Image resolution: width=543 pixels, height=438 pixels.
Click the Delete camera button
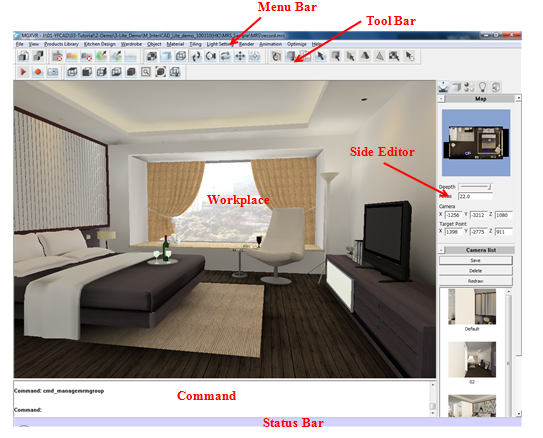475,271
